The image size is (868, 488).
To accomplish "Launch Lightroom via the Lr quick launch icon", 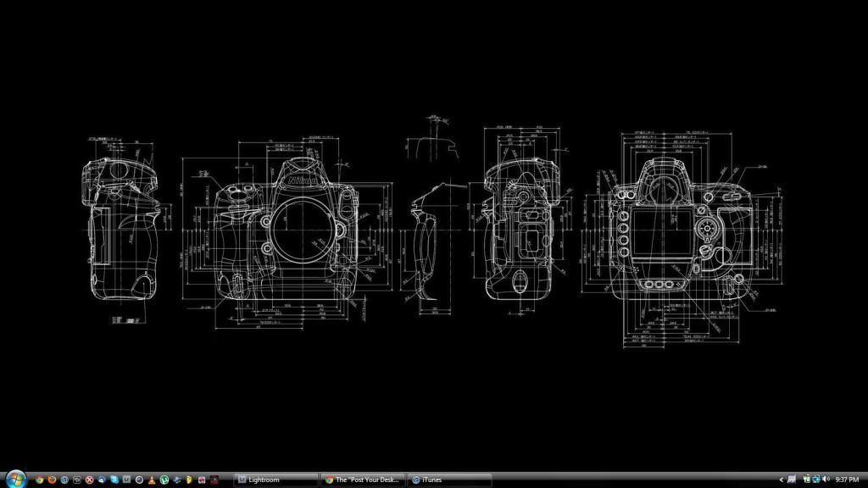I will click(x=127, y=480).
